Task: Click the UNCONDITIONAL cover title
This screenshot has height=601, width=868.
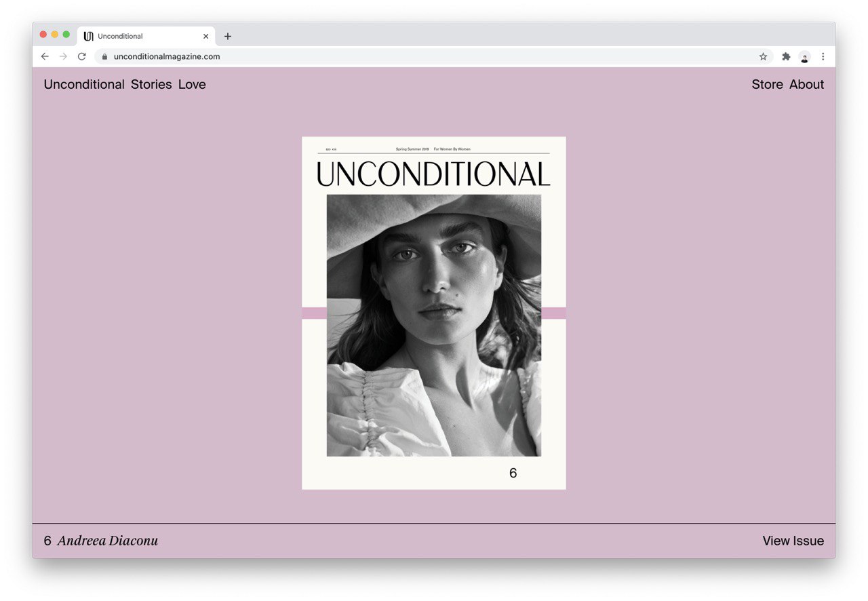Action: (x=433, y=174)
